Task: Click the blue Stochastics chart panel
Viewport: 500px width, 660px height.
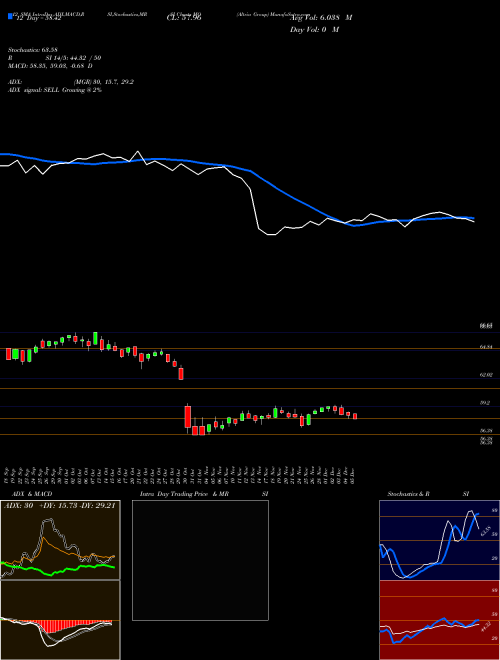Action: pyautogui.click(x=439, y=540)
